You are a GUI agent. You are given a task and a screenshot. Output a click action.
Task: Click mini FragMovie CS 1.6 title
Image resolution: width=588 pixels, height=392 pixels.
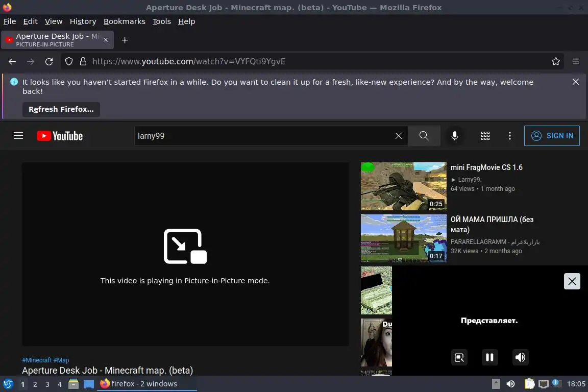[486, 167]
